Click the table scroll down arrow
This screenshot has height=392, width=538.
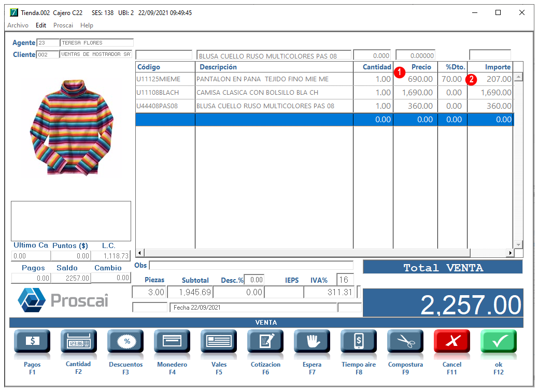tap(518, 244)
